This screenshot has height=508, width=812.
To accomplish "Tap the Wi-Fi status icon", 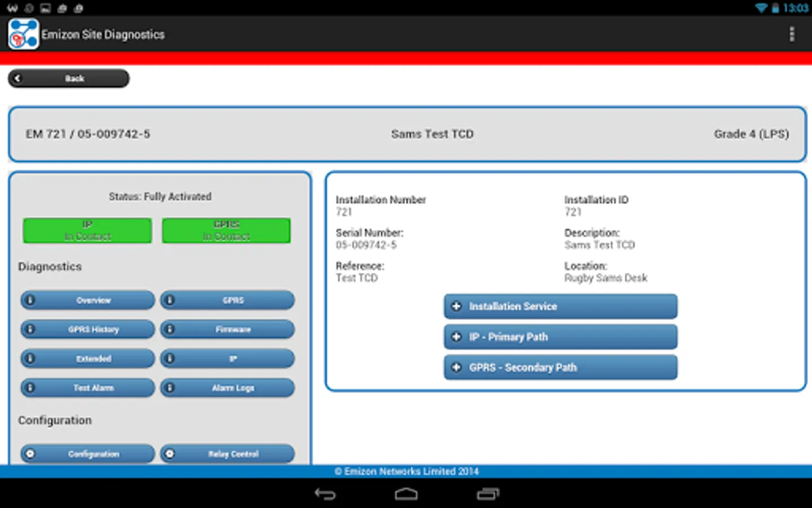I will (761, 8).
